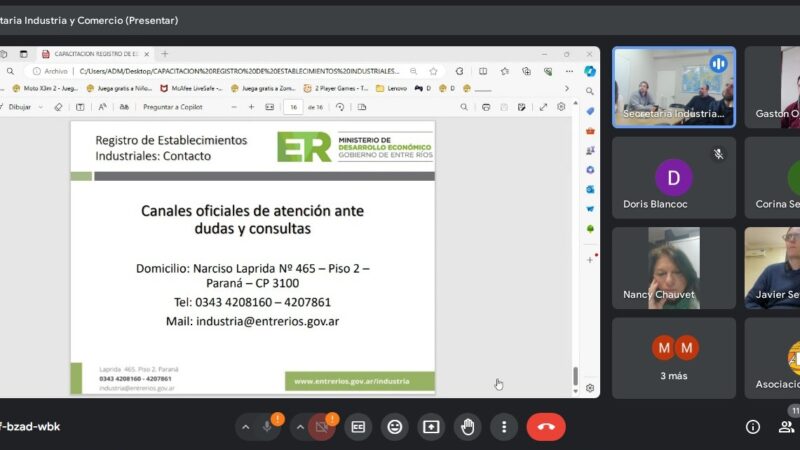The height and width of the screenshot is (450, 800).
Task: Toggle the page view layout icon
Action: pos(362,107)
